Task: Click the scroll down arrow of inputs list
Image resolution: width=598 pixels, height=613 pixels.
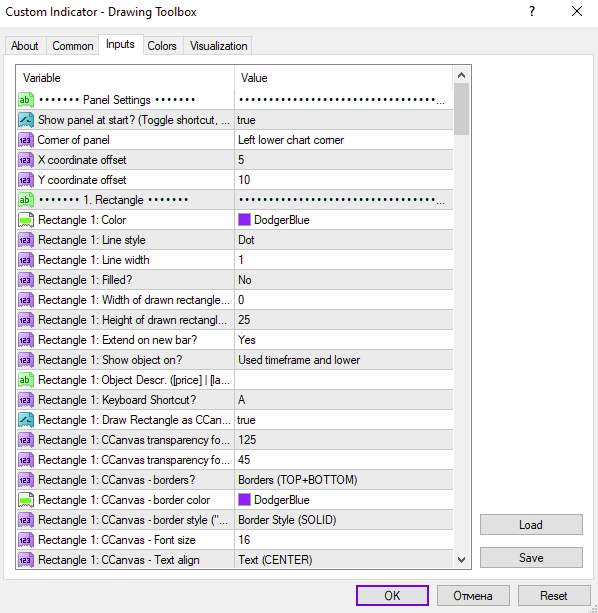Action: tap(461, 560)
